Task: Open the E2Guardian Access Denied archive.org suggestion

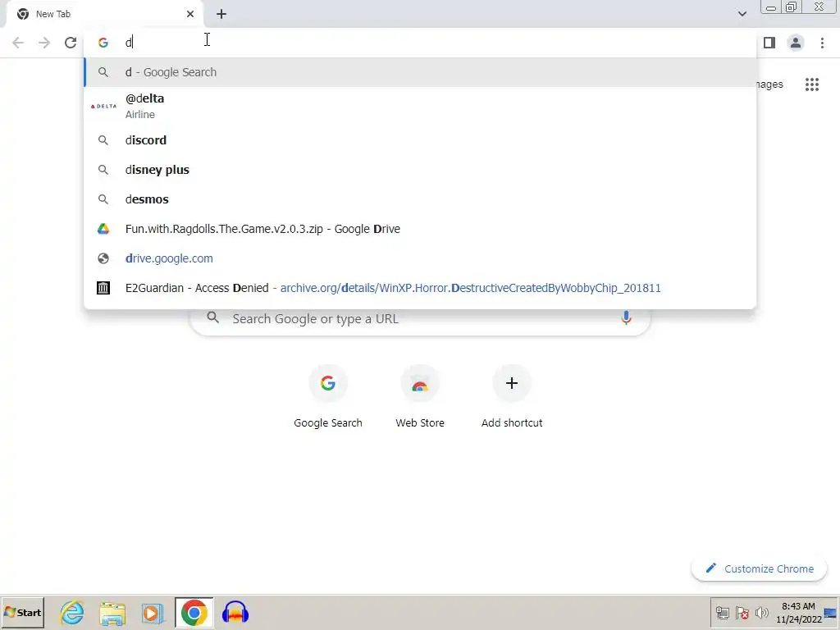Action: pos(420,288)
